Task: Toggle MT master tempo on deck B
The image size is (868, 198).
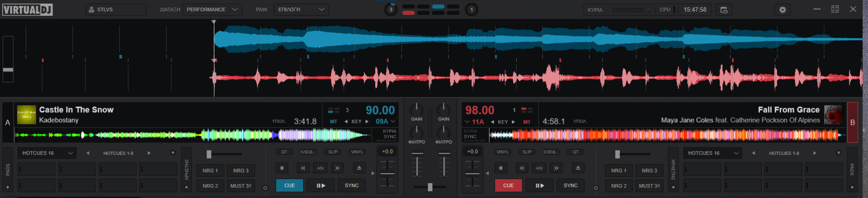Action: [527, 122]
